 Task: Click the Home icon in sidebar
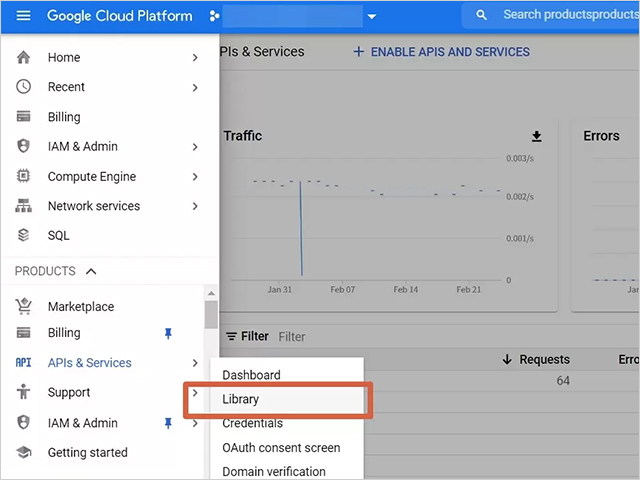click(24, 58)
